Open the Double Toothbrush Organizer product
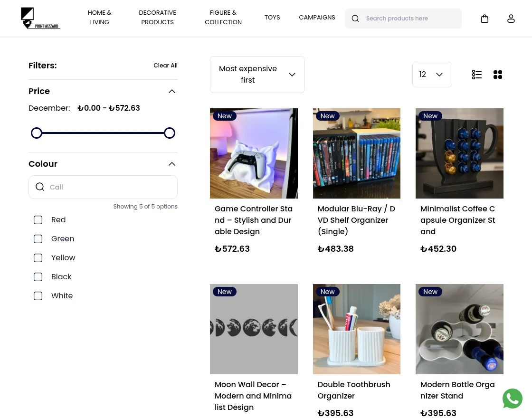 tap(353, 390)
